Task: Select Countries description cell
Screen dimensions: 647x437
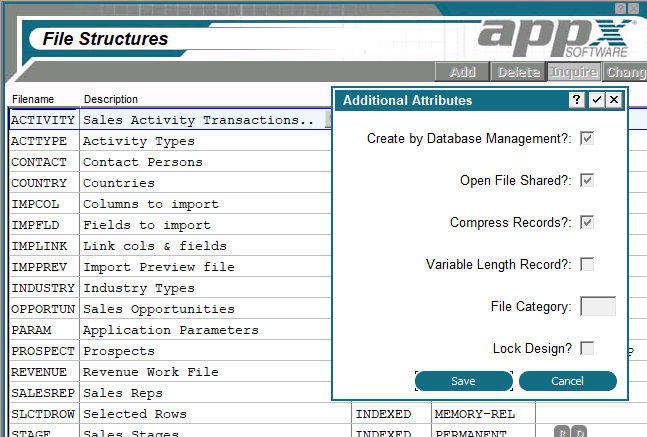Action: point(205,183)
